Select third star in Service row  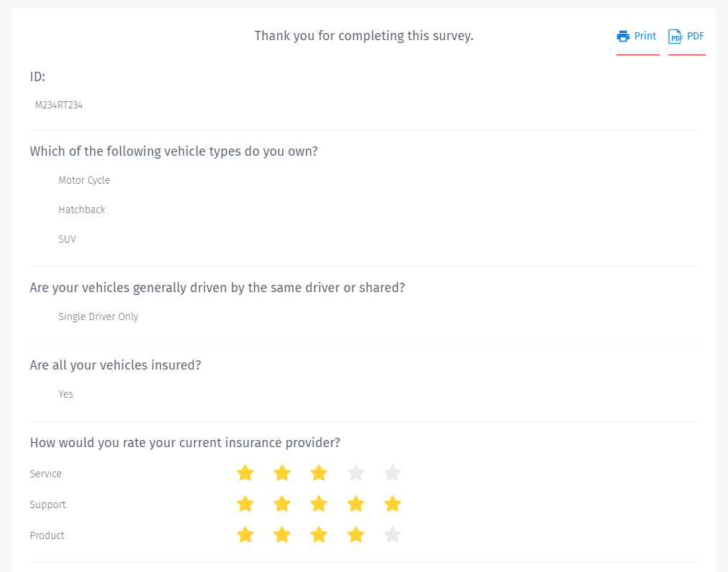point(319,473)
